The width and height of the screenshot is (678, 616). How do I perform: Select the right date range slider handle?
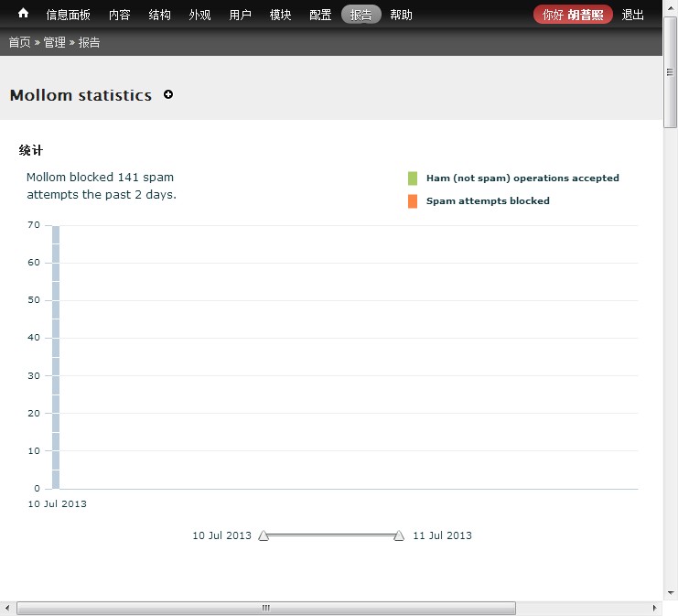(x=399, y=535)
